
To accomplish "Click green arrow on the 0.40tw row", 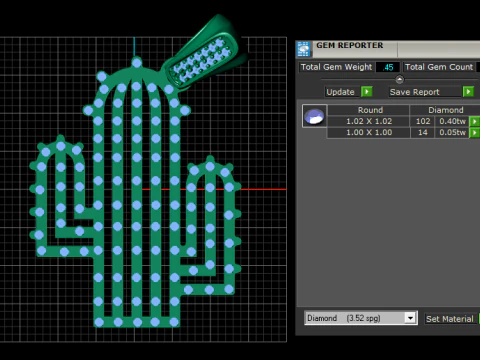I will [474, 121].
